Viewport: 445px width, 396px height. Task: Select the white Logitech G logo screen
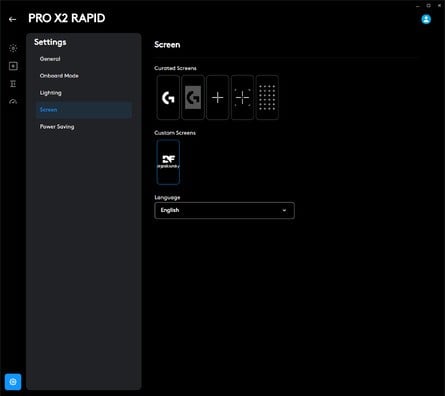pos(168,97)
